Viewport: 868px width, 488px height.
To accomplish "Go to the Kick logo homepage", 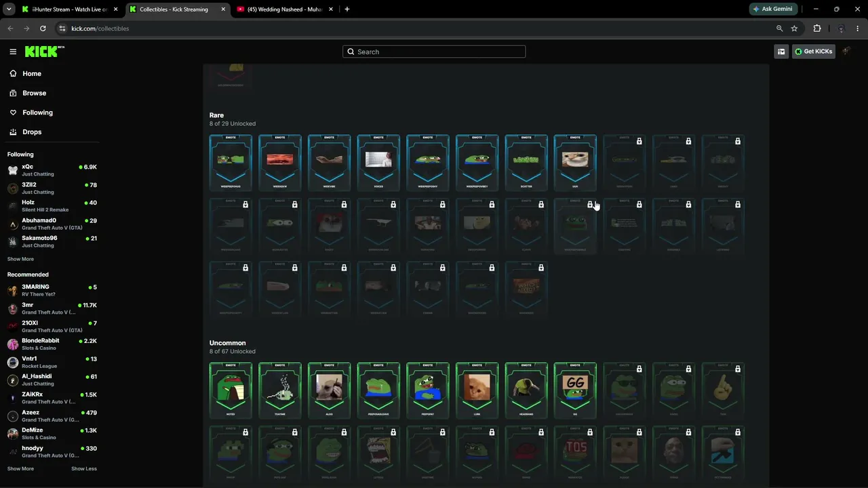I will tap(44, 52).
